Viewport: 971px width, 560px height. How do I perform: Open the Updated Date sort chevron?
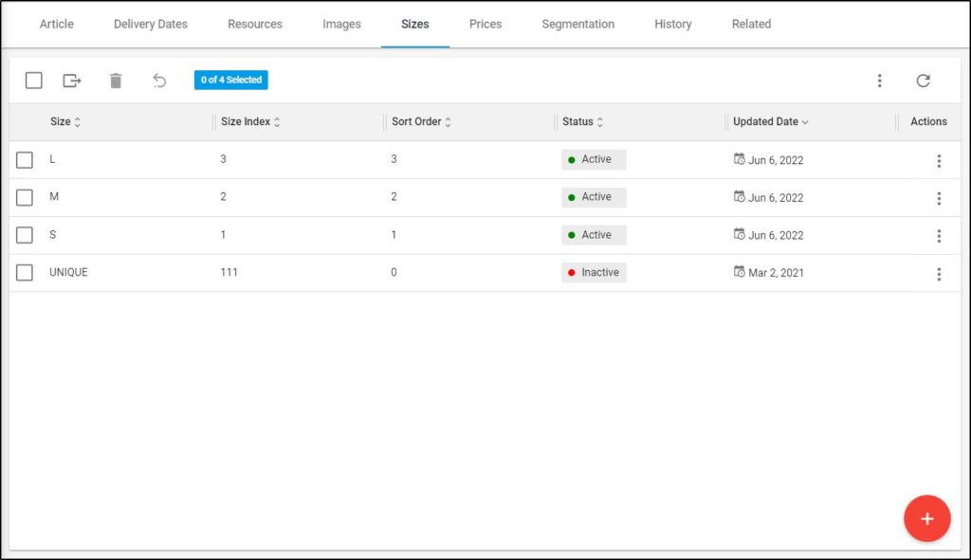click(805, 121)
